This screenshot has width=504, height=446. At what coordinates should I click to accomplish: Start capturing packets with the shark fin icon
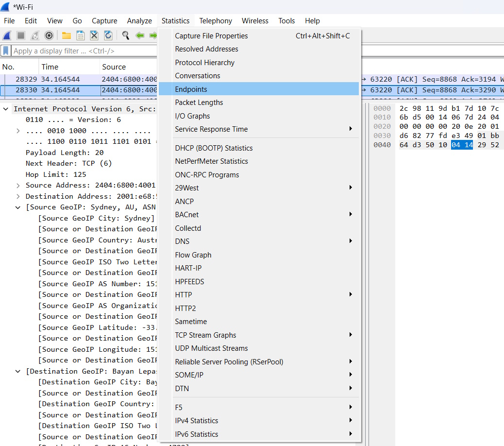pos(7,35)
